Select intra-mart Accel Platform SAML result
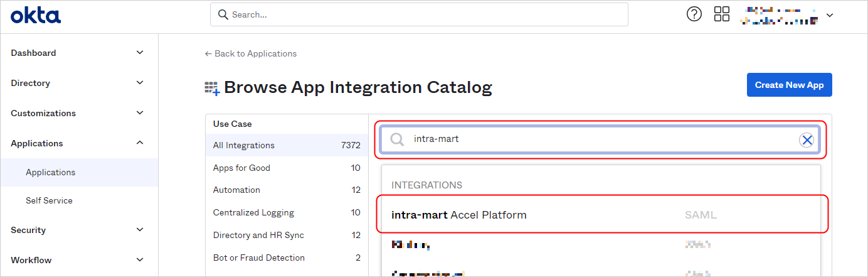Viewport: 868px width, 277px height. point(458,215)
